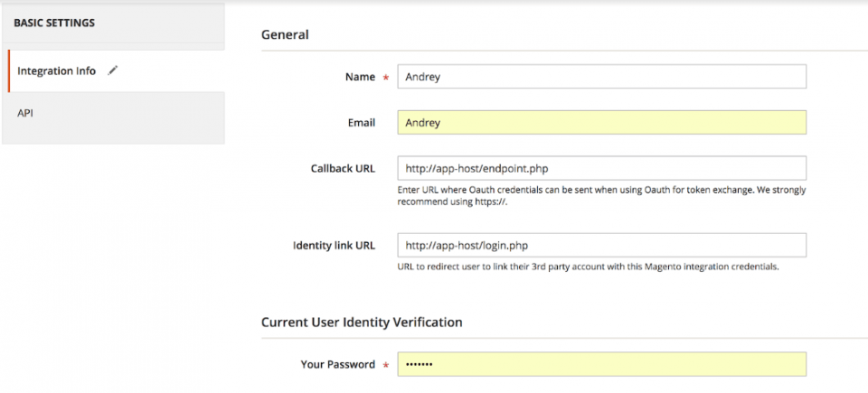
Task: Click the Your Password label
Action: pyautogui.click(x=337, y=364)
